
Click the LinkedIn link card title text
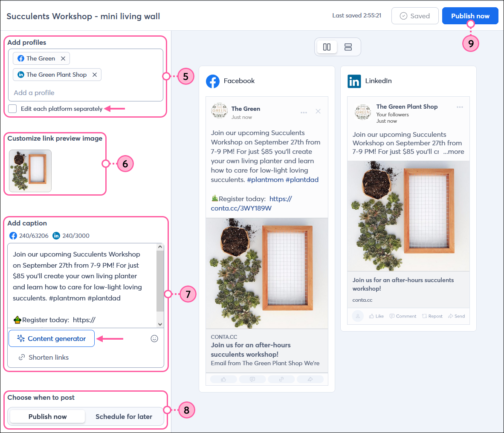coord(403,284)
